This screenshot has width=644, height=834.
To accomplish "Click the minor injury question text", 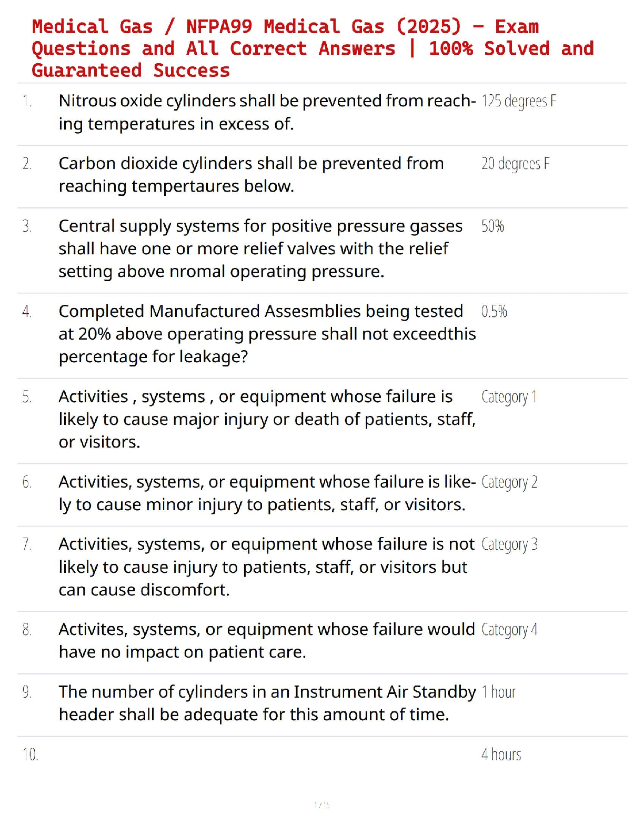I will coord(267,493).
